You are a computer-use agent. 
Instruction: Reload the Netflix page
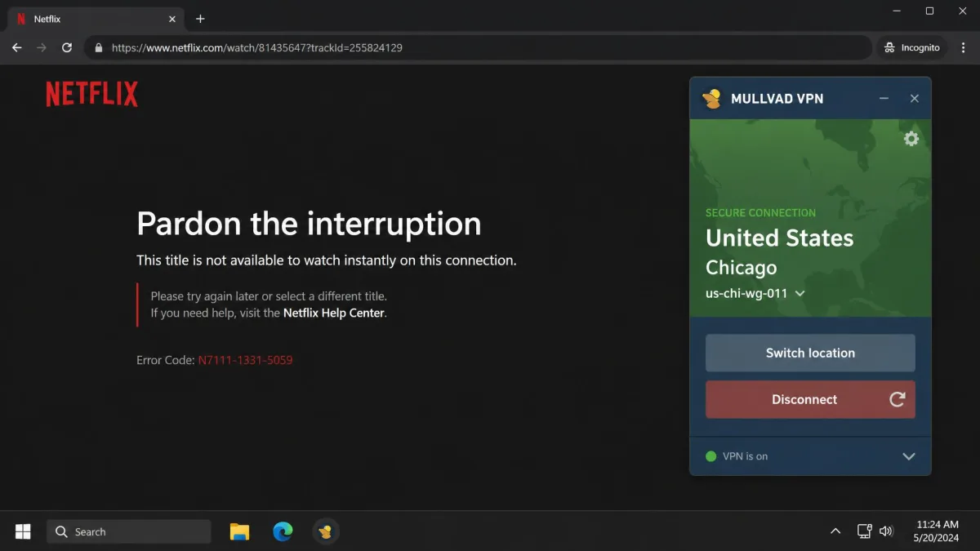[67, 47]
